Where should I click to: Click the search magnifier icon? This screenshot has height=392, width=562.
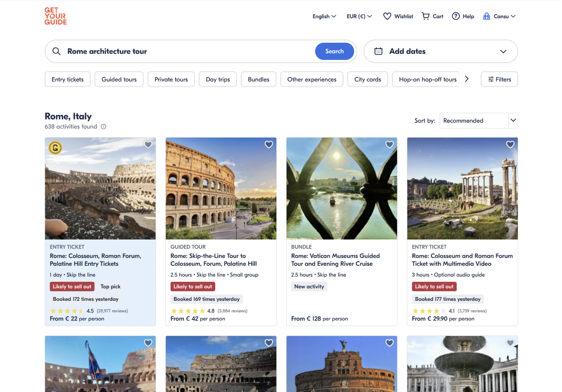(x=56, y=51)
